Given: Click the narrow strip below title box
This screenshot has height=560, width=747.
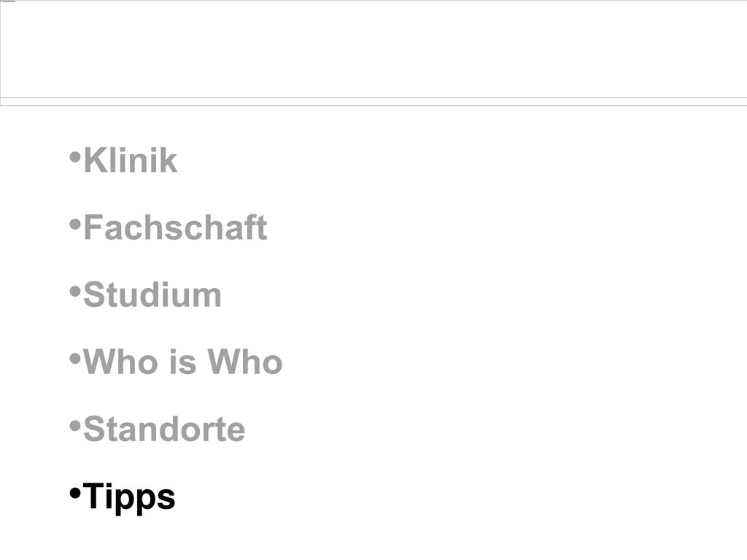Looking at the screenshot, I should point(373,102).
